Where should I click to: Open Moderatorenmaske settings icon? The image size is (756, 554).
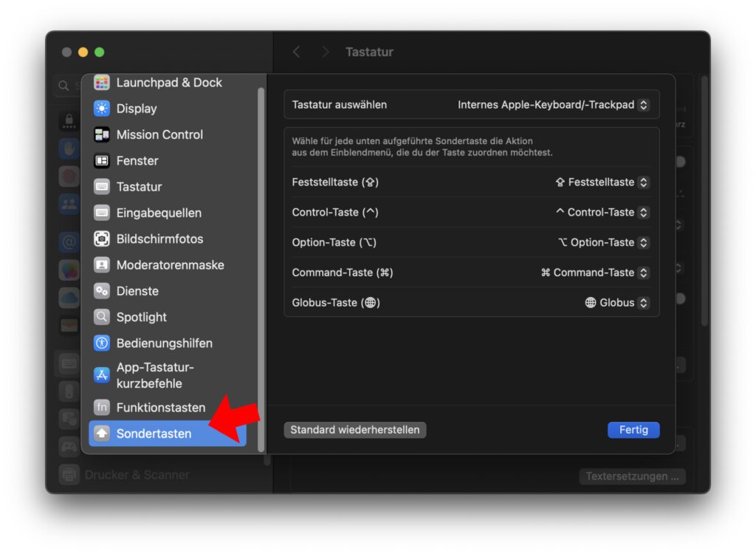pos(101,264)
